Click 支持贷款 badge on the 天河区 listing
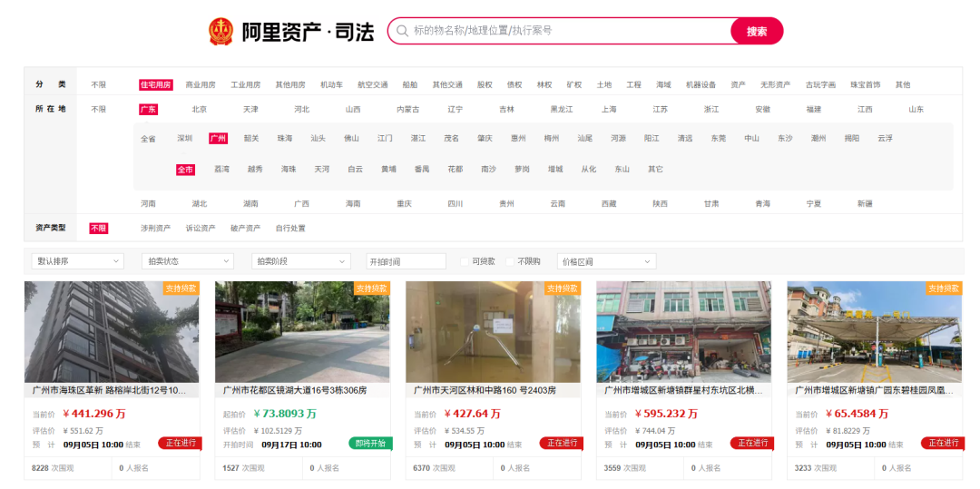The height and width of the screenshot is (489, 980). click(563, 289)
